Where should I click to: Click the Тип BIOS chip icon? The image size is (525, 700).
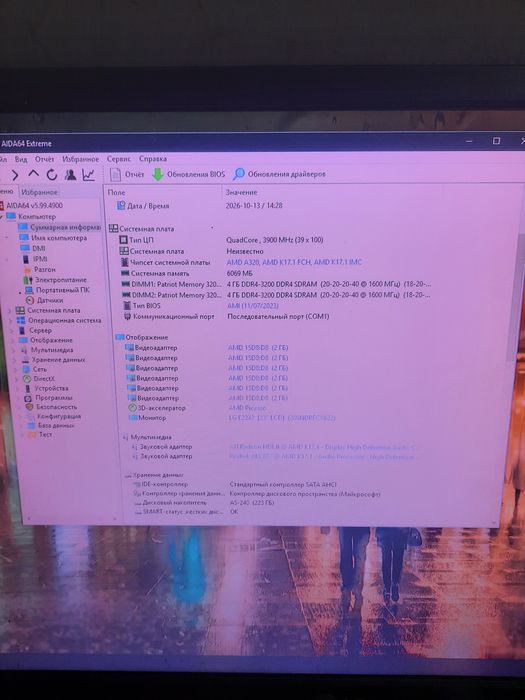126,306
